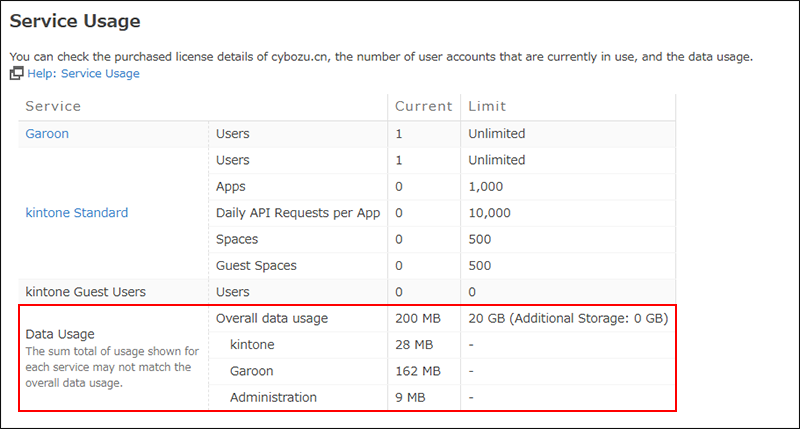Click the kintone Guest Users label
800x429 pixels.
point(85,292)
